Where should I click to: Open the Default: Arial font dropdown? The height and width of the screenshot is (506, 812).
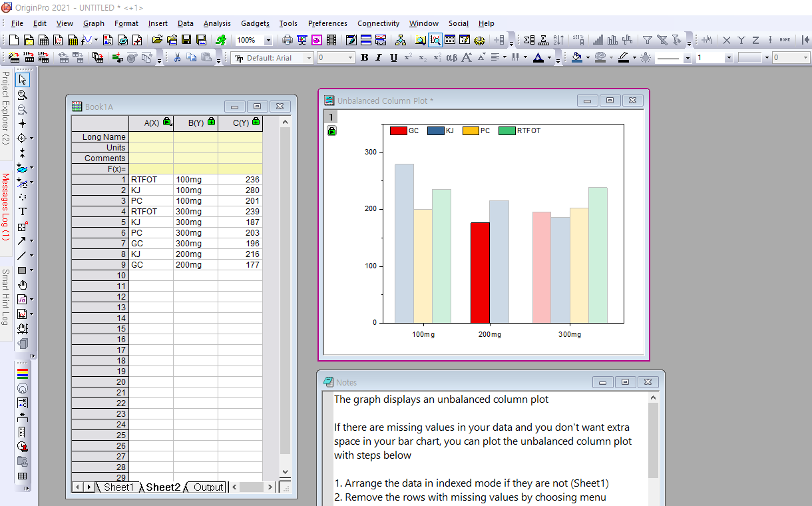tap(308, 58)
